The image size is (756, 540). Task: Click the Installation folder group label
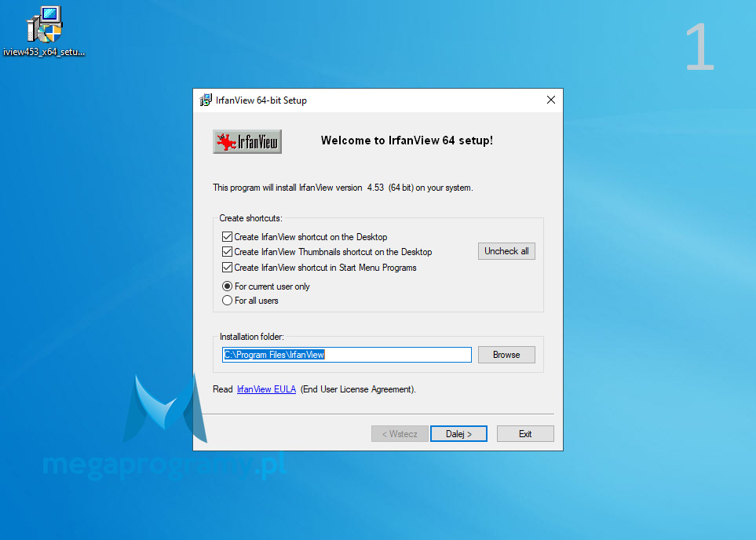[252, 337]
